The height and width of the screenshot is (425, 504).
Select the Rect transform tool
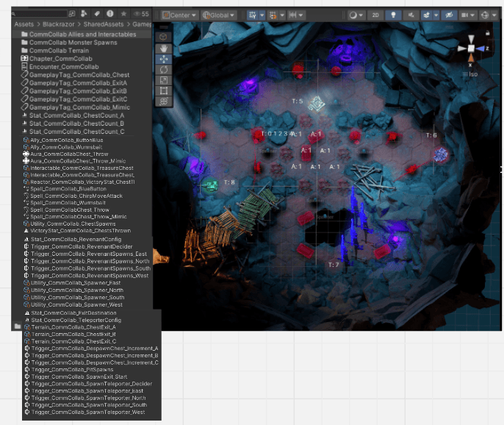tap(164, 90)
